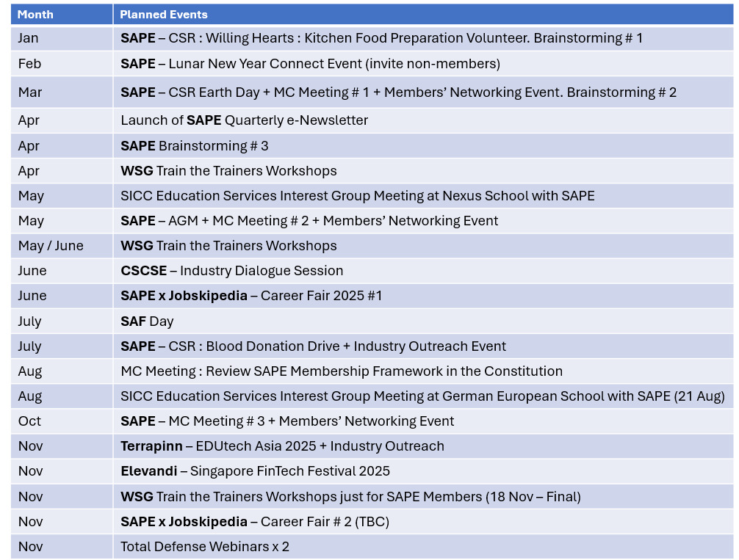Select the AGM + MC Meeting # 2 cell
Viewport: 739px width, 560px height.
click(309, 221)
